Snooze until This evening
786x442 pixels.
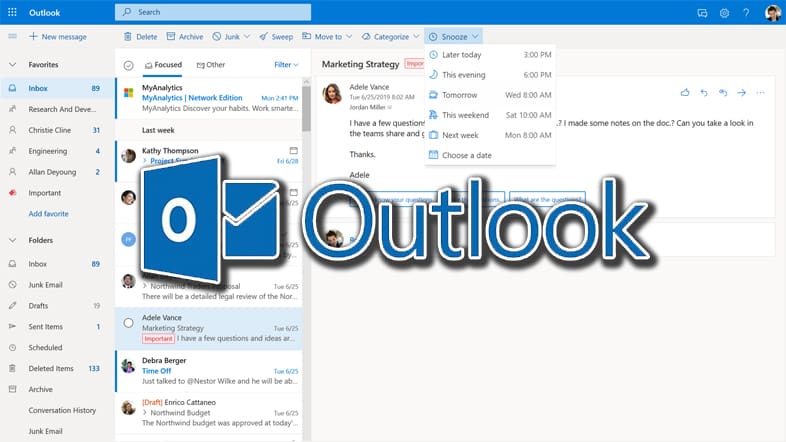(x=490, y=75)
